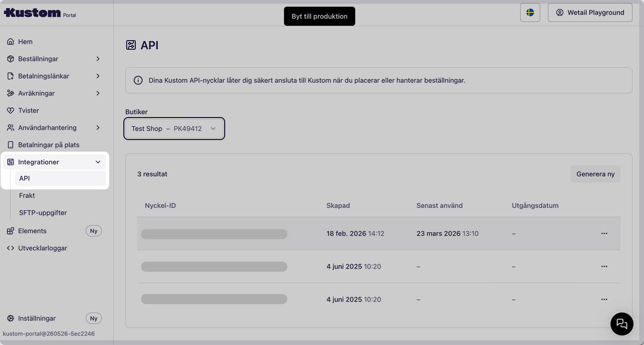
Task: Open the chat support bubble
Action: 622,323
